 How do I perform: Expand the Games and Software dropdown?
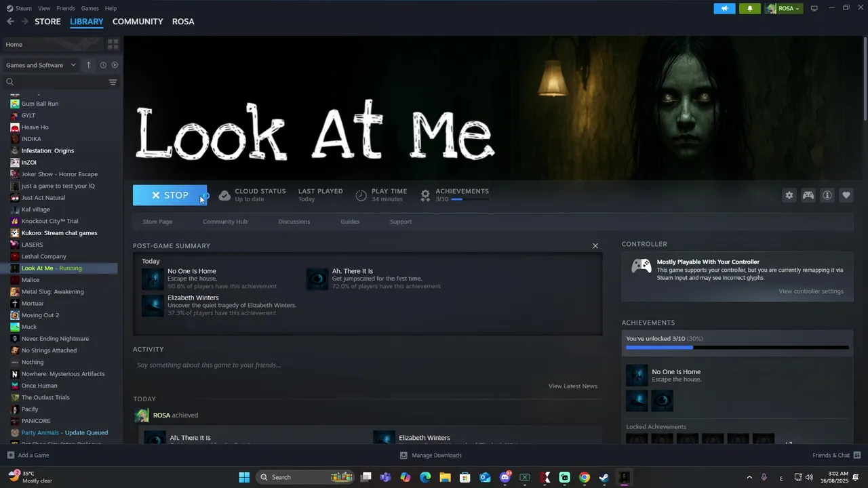(x=41, y=65)
